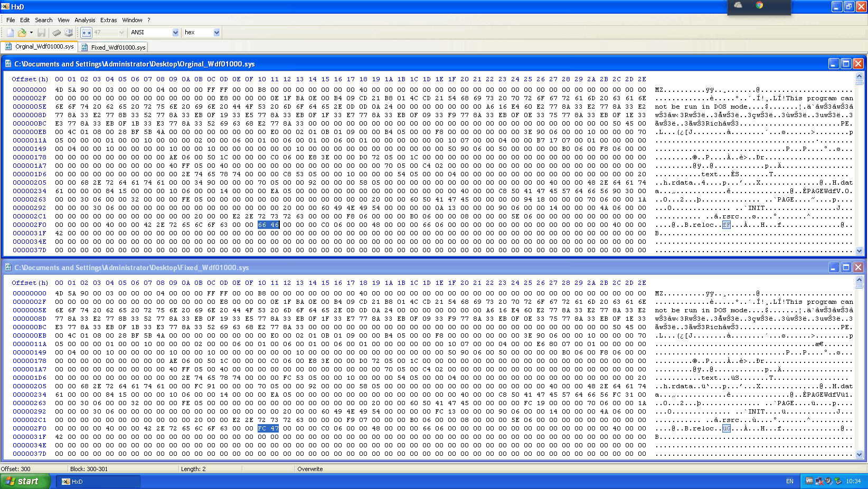The height and width of the screenshot is (489, 868).
Task: Create a new file with the toolbar icon
Action: point(11,33)
